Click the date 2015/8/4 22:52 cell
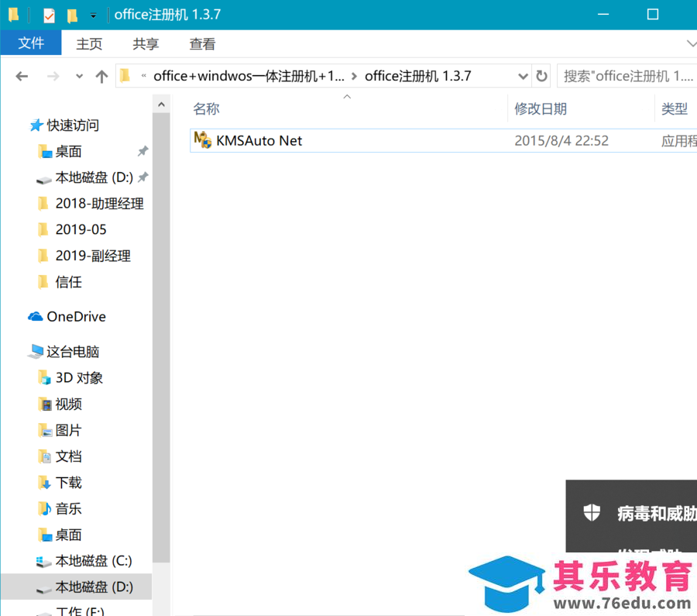 (x=561, y=141)
